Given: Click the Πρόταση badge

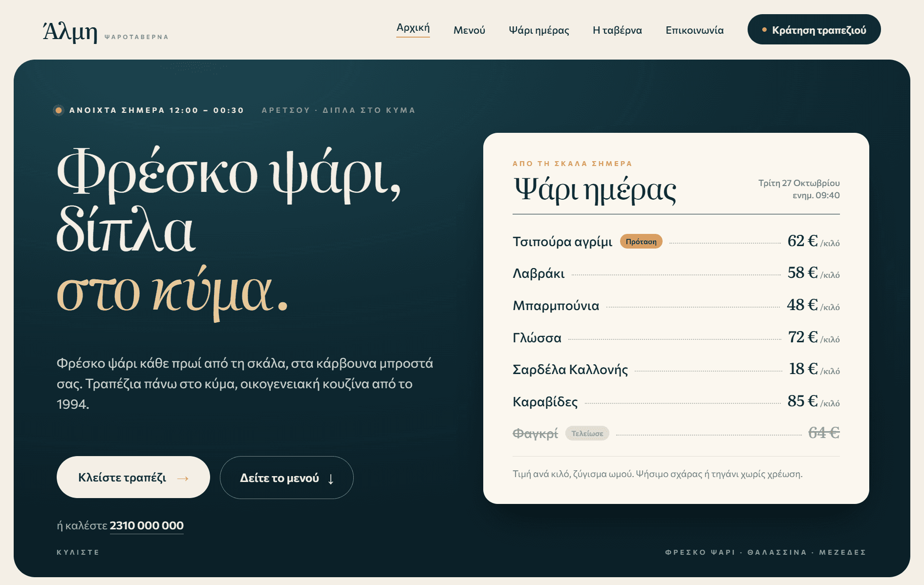Looking at the screenshot, I should 641,242.
